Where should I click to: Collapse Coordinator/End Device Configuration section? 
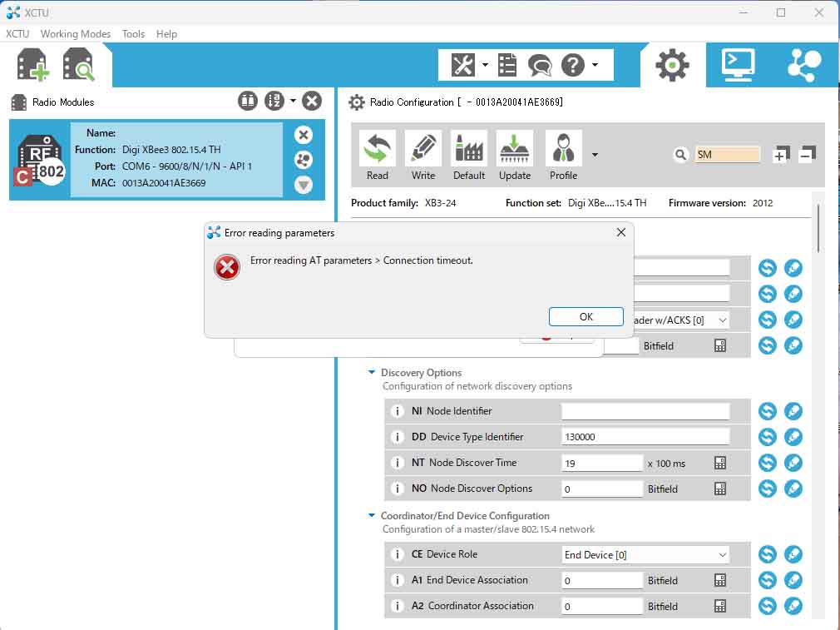(371, 515)
